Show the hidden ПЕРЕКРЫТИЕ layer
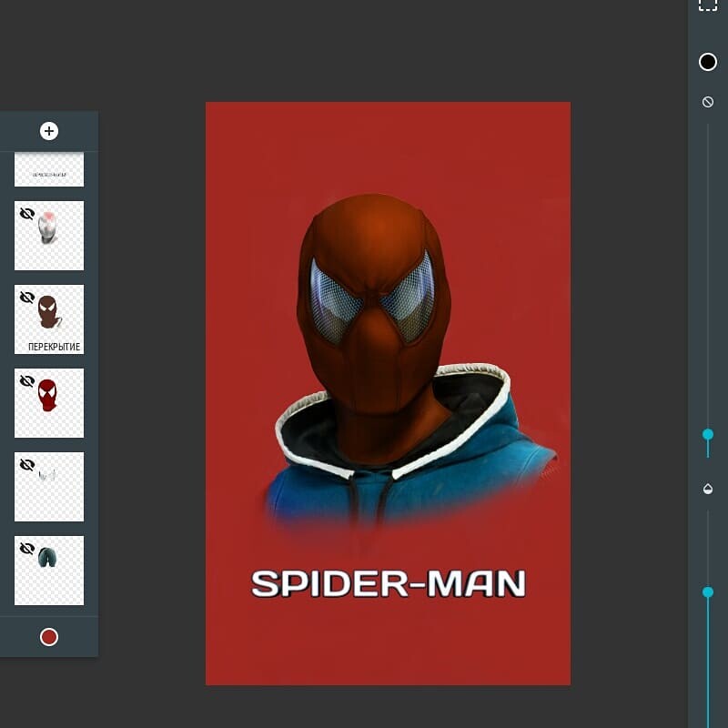 pyautogui.click(x=27, y=298)
